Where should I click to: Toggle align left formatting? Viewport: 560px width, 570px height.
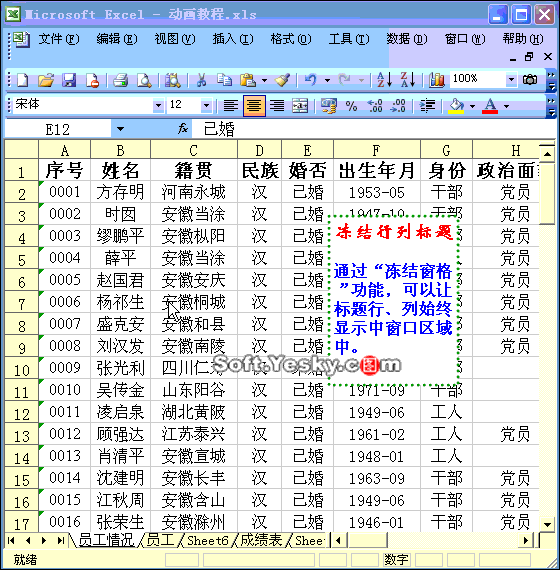[x=231, y=106]
